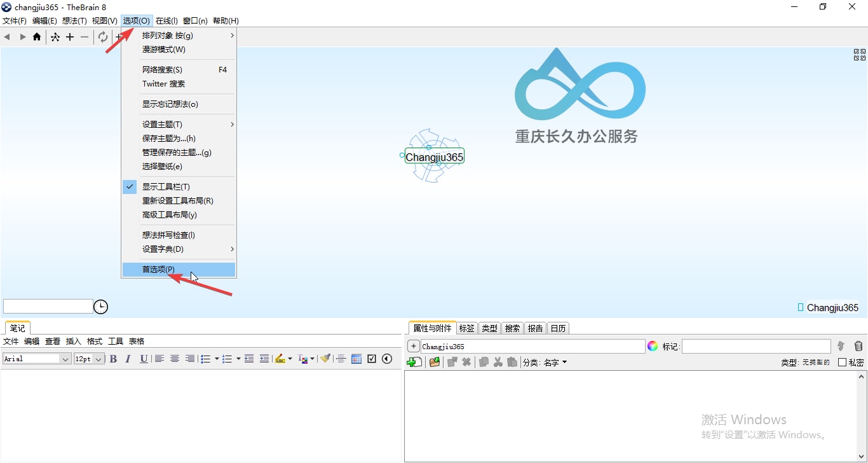The height and width of the screenshot is (463, 868).
Task: Open the 文件(F) menu in menu bar
Action: click(15, 21)
